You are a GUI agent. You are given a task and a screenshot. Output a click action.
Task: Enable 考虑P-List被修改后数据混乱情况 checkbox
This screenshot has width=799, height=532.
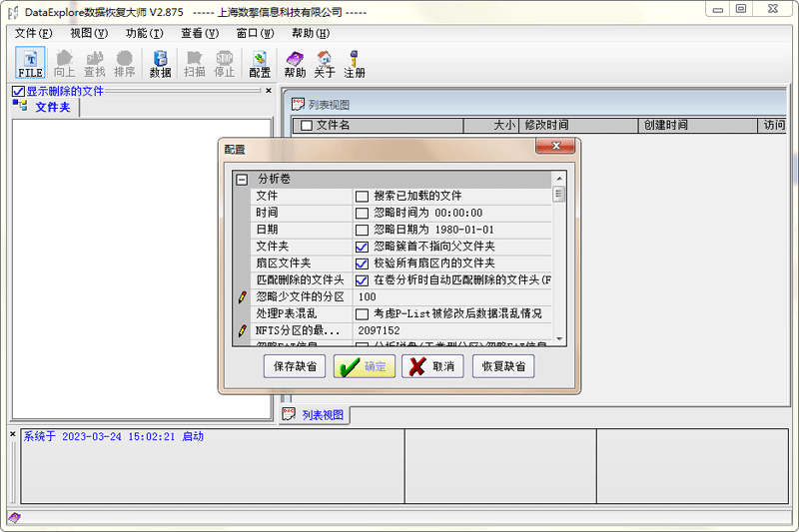[x=362, y=313]
